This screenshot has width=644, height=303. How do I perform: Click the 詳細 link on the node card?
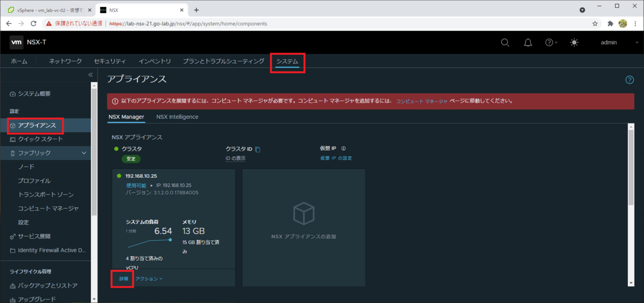tap(123, 279)
